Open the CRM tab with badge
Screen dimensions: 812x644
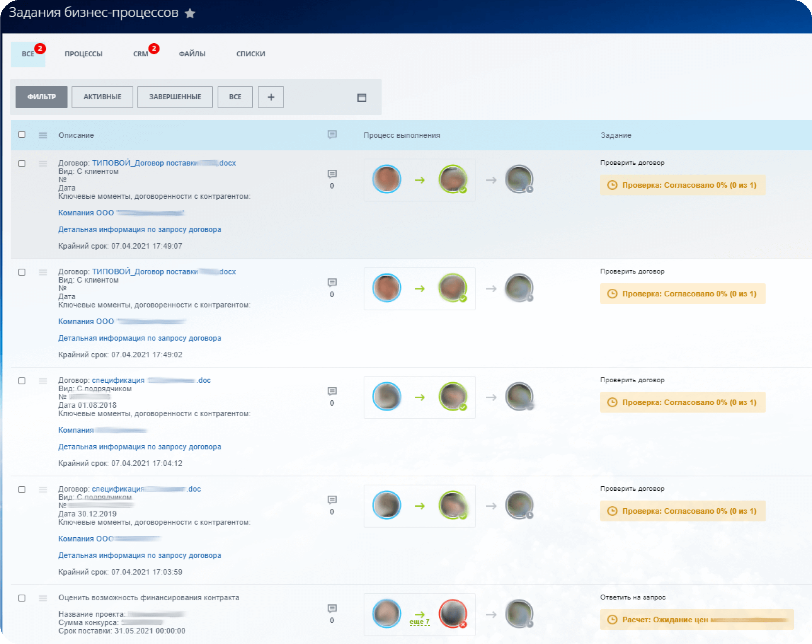pos(141,54)
